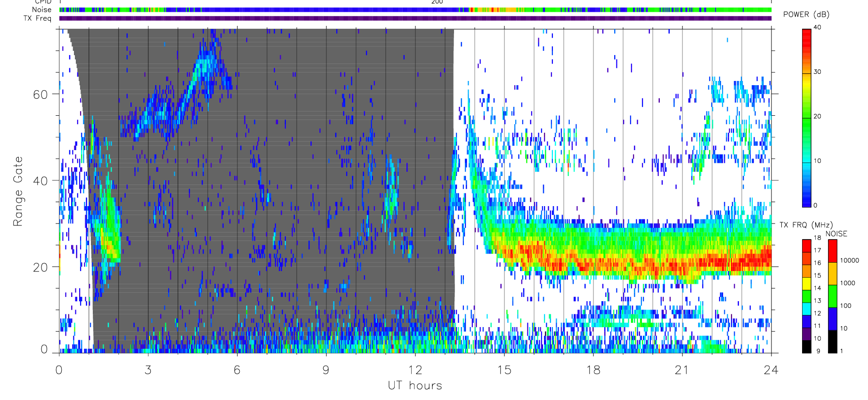868x400 pixels.
Task: Click the 'UT hours' axis label
Action: coord(415,385)
